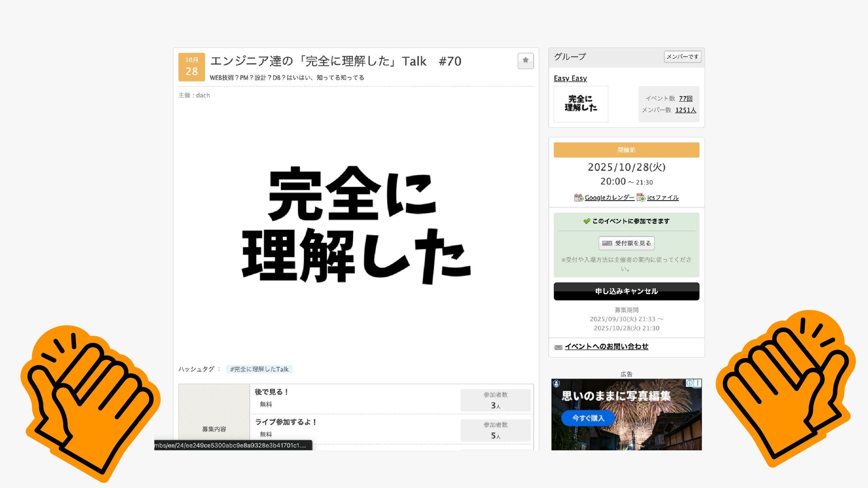The height and width of the screenshot is (488, 868).
Task: Click the icsファイル link
Action: (x=662, y=197)
